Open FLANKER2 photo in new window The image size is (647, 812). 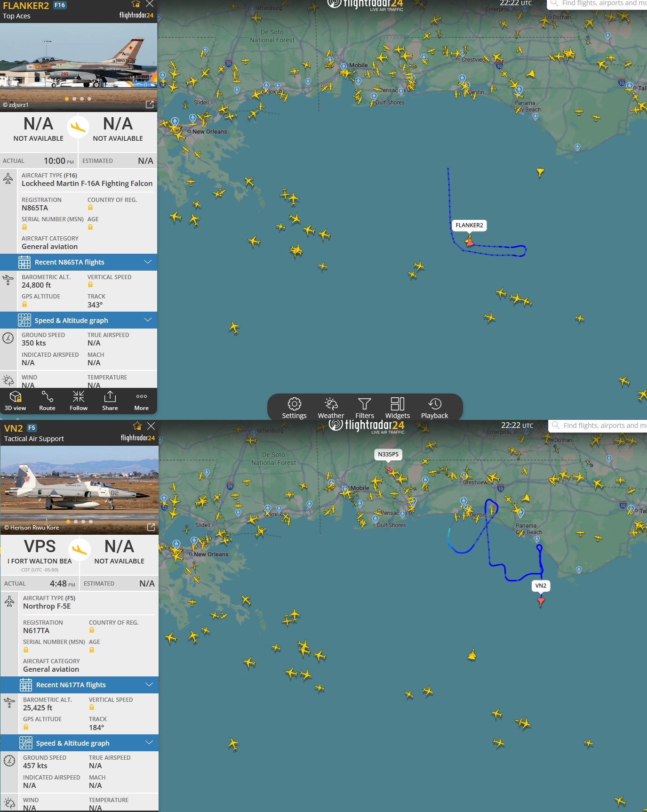[150, 105]
